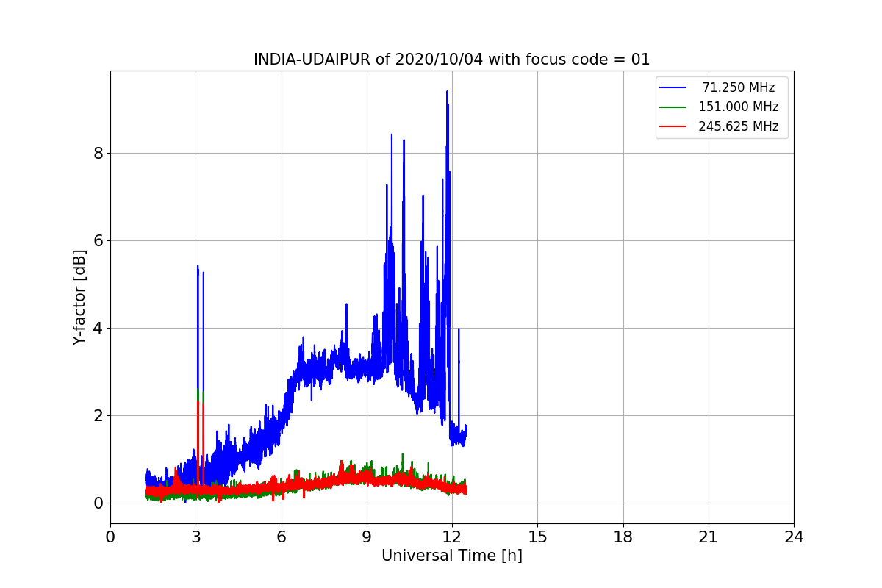
Task: Click y-axis tick label 6
Action: 97,241
